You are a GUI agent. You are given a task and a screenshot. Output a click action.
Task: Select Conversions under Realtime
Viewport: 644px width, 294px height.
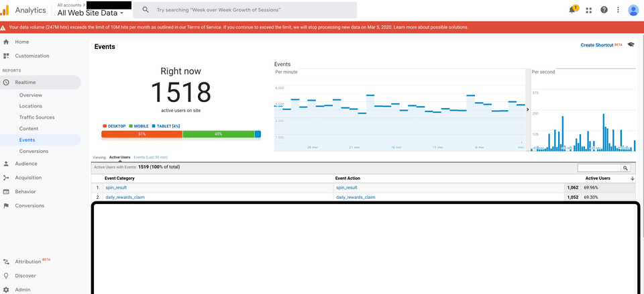pos(34,151)
